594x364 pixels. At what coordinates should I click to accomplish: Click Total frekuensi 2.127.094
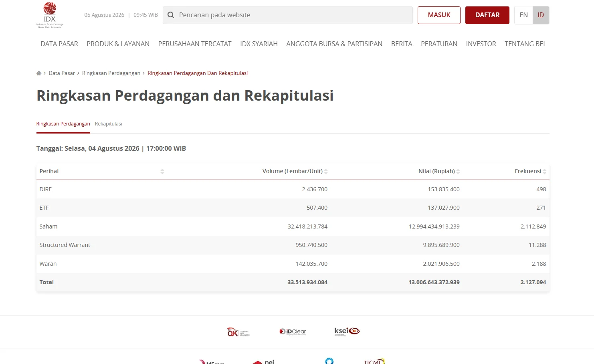pos(533,282)
